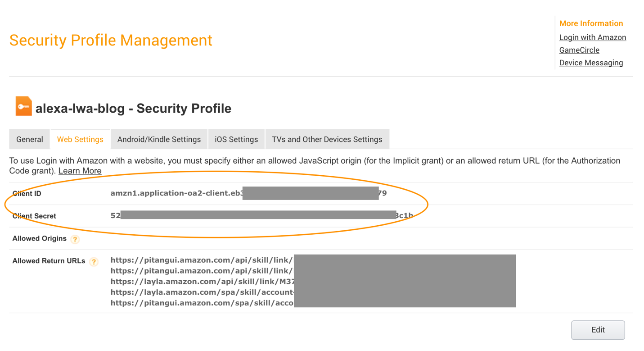
Task: Click the orange key icon beside profile name
Action: point(23,107)
